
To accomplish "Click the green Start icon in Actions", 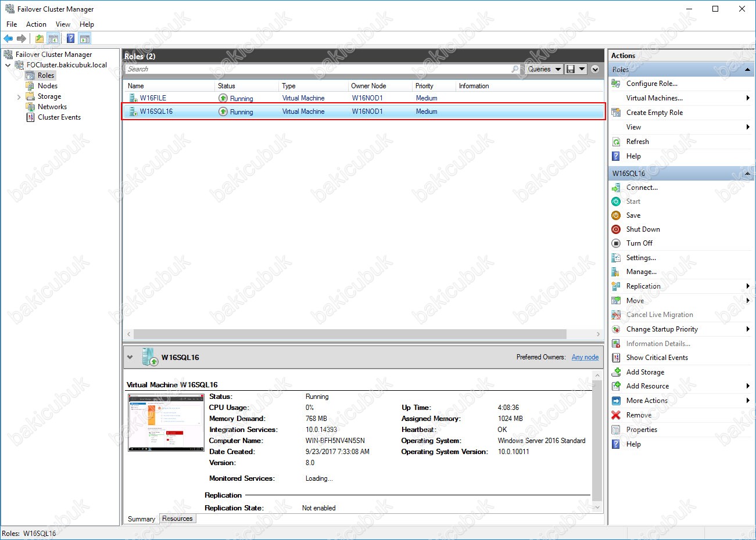I will [616, 201].
